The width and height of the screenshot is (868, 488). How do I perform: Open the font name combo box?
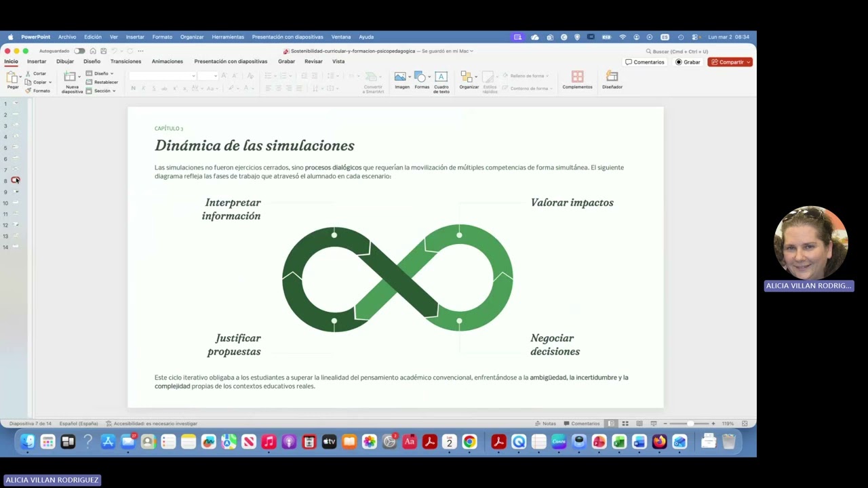click(x=162, y=76)
